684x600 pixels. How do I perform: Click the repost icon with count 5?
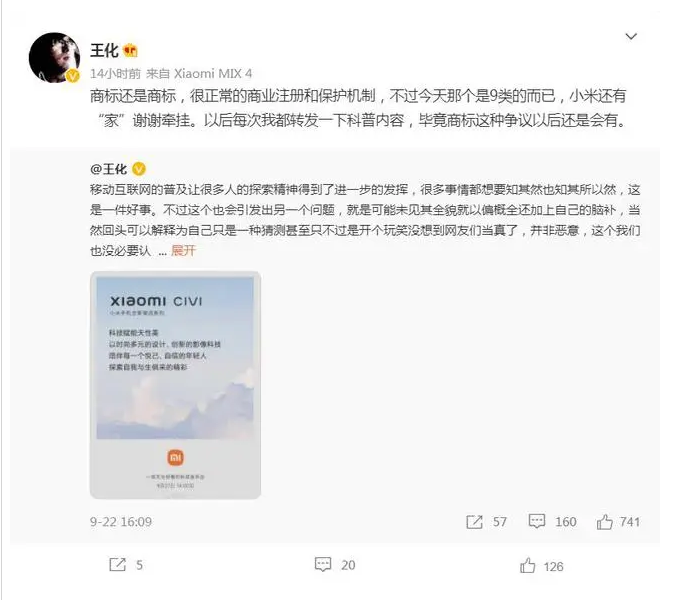117,565
